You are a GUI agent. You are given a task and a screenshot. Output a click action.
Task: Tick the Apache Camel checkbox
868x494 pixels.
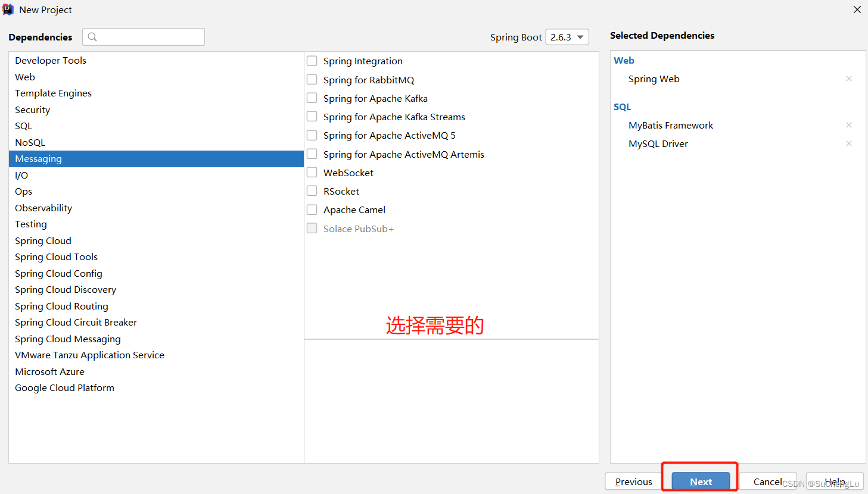[312, 210]
